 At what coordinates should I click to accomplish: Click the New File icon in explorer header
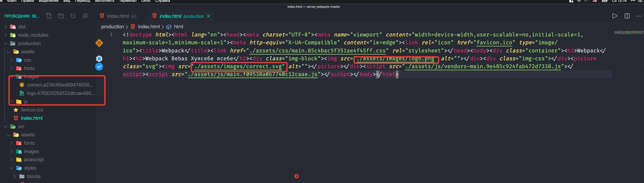pos(49,16)
